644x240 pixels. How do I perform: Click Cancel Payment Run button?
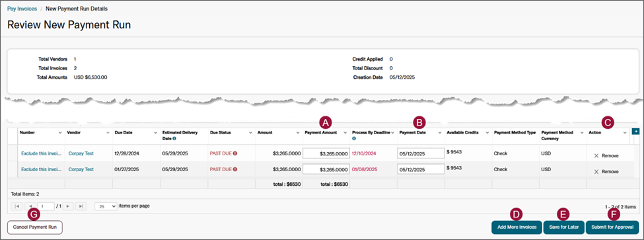[x=35, y=227]
